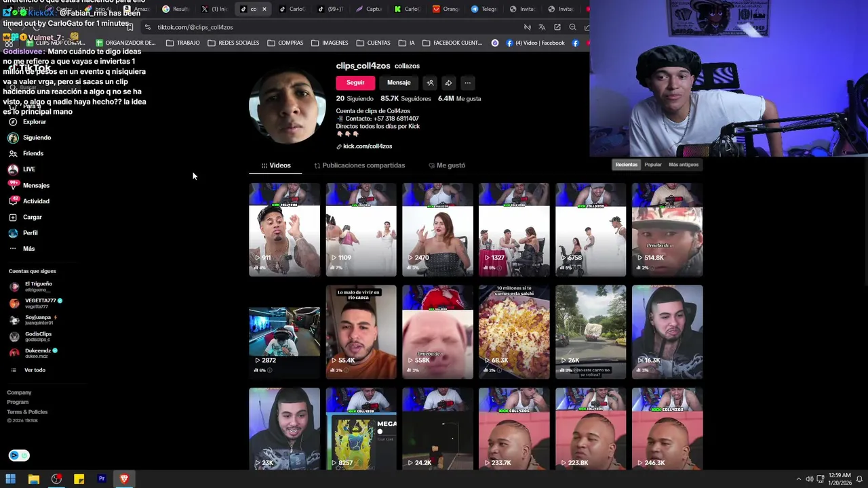Image resolution: width=868 pixels, height=488 pixels.
Task: Open the three-dot profile options menu
Action: tap(467, 83)
